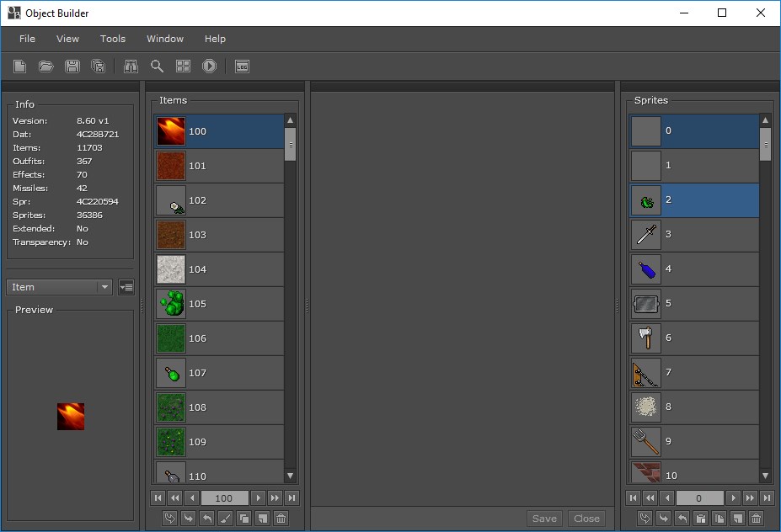Viewport: 781px width, 532px height.
Task: Click the Sprites panel outlined-arrow replace icon
Action: tap(645, 519)
